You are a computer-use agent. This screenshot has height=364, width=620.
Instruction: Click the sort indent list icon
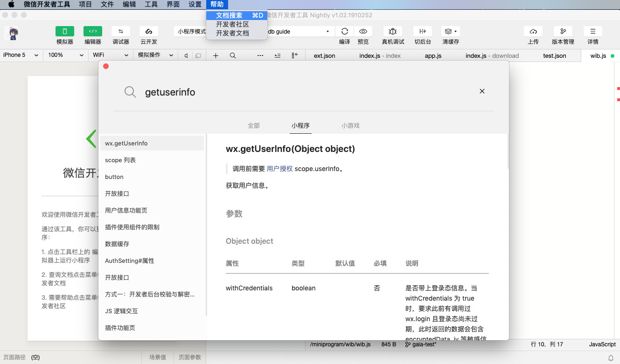point(278,55)
